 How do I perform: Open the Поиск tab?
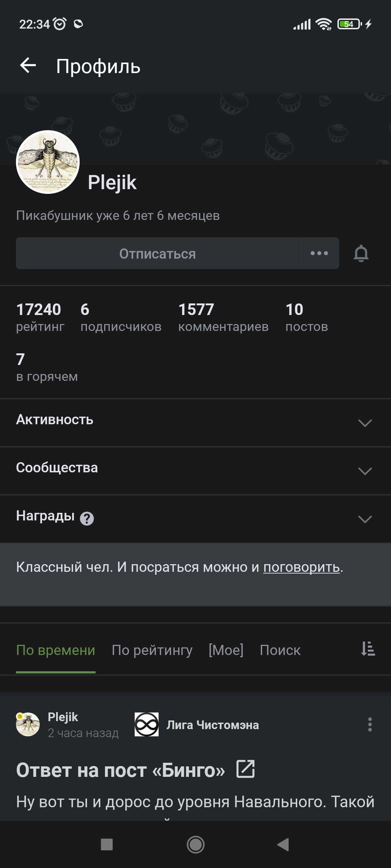(280, 650)
